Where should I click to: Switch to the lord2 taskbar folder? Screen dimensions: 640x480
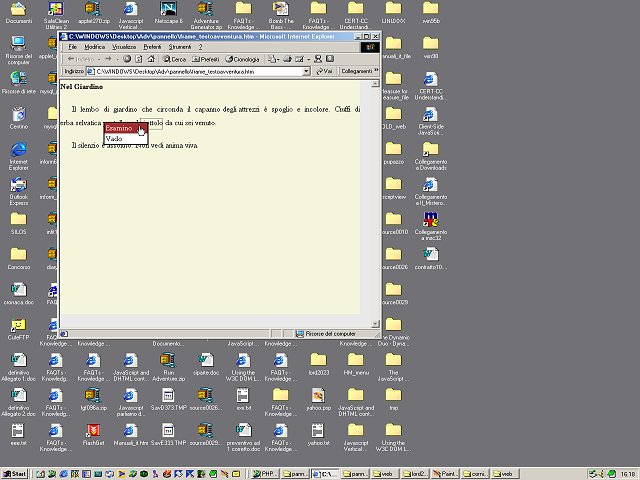click(415, 474)
